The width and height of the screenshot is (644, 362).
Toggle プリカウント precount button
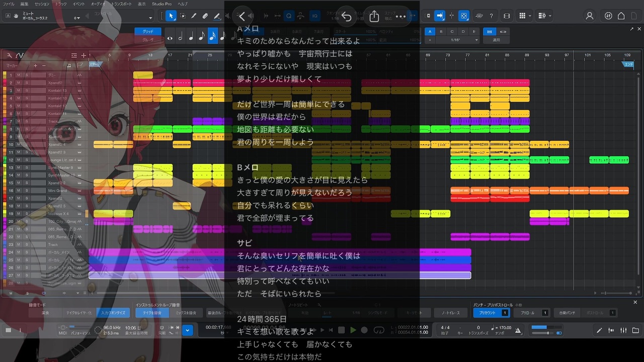click(x=491, y=313)
